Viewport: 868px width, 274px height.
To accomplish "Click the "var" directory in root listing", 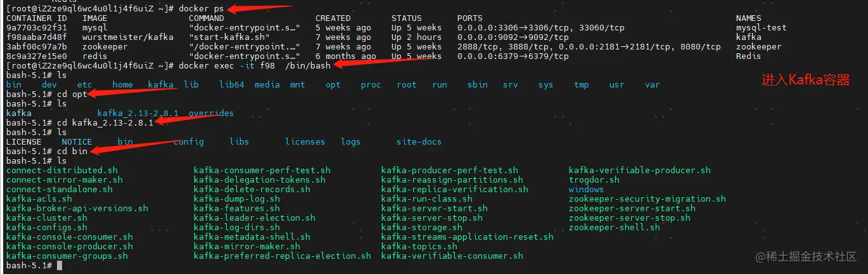I will pos(652,84).
